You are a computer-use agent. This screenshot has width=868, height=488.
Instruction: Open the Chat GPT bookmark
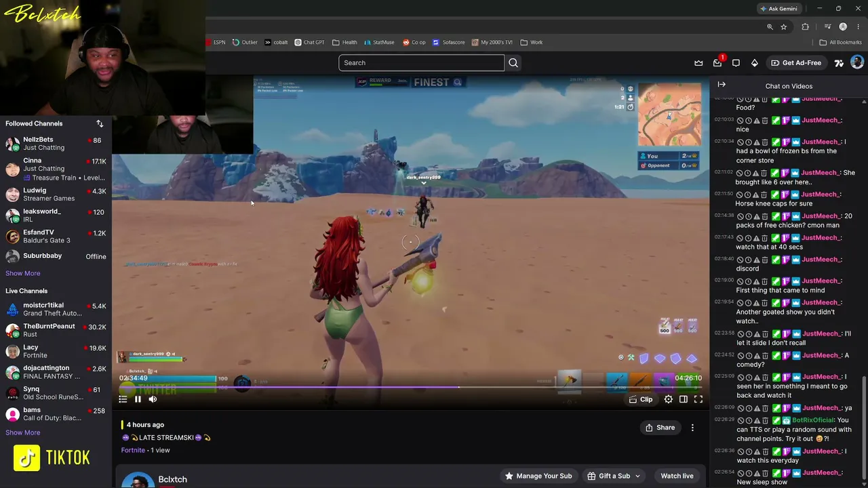[x=309, y=42]
